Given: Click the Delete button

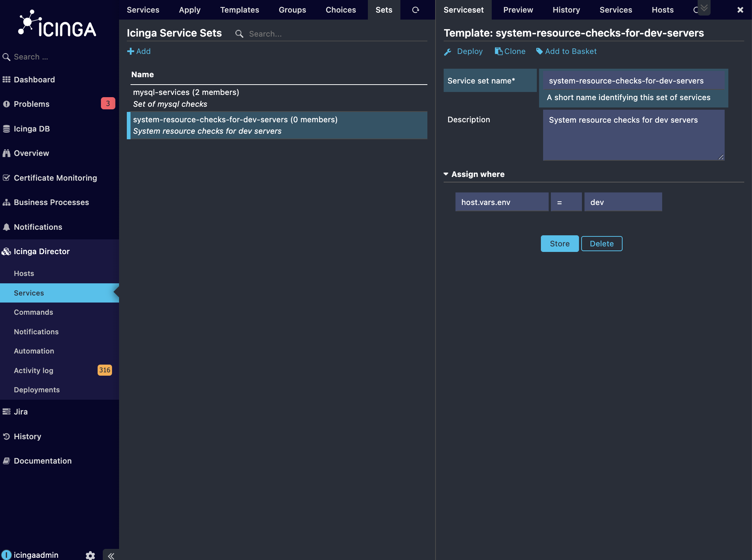Looking at the screenshot, I should point(602,244).
